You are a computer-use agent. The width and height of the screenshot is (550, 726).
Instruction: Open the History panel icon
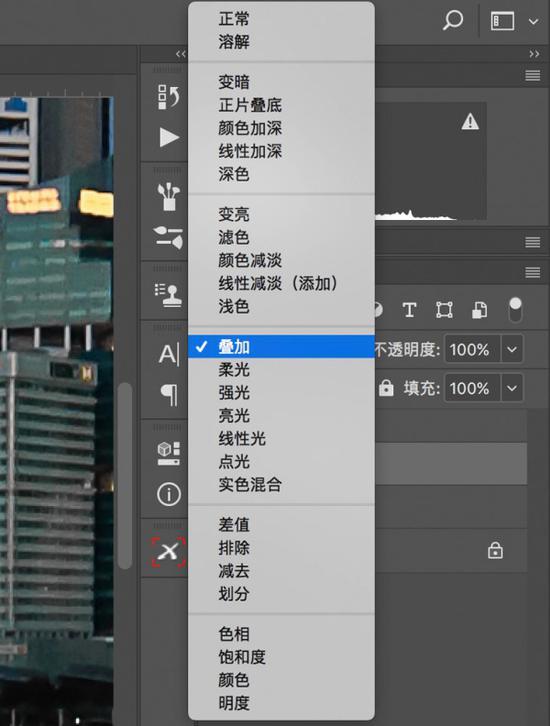click(168, 97)
